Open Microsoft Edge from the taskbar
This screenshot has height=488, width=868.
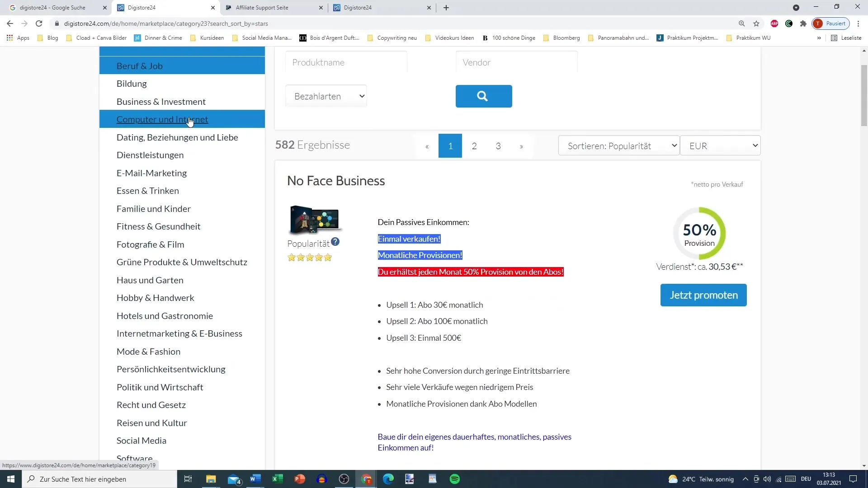point(388,479)
